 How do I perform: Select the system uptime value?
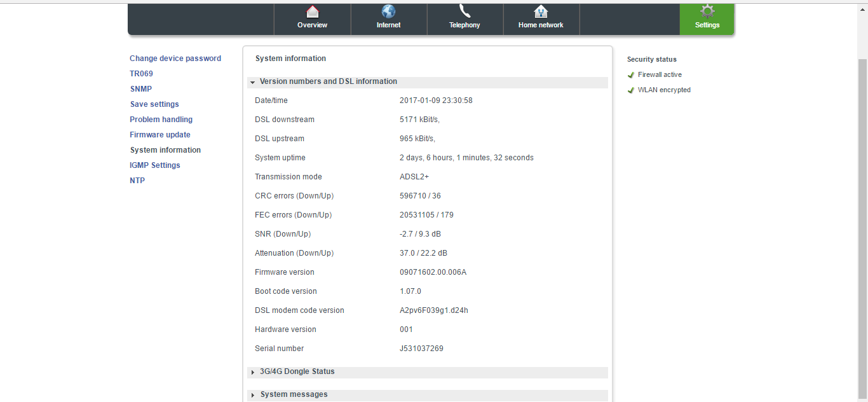click(x=466, y=158)
